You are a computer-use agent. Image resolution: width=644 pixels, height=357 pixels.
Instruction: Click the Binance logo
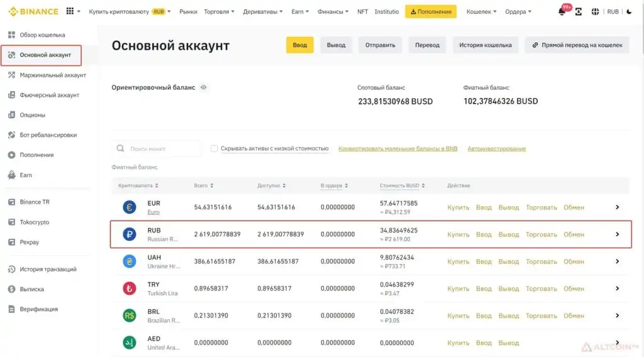point(33,11)
